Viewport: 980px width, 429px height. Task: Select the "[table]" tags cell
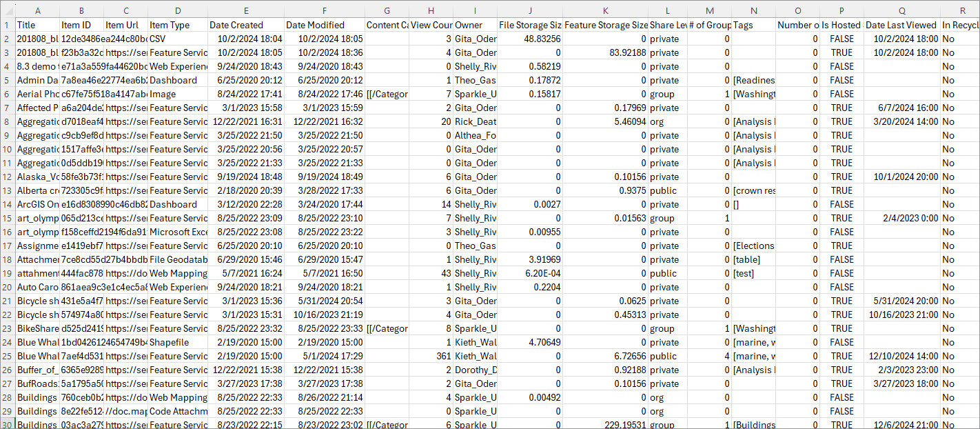pos(753,259)
